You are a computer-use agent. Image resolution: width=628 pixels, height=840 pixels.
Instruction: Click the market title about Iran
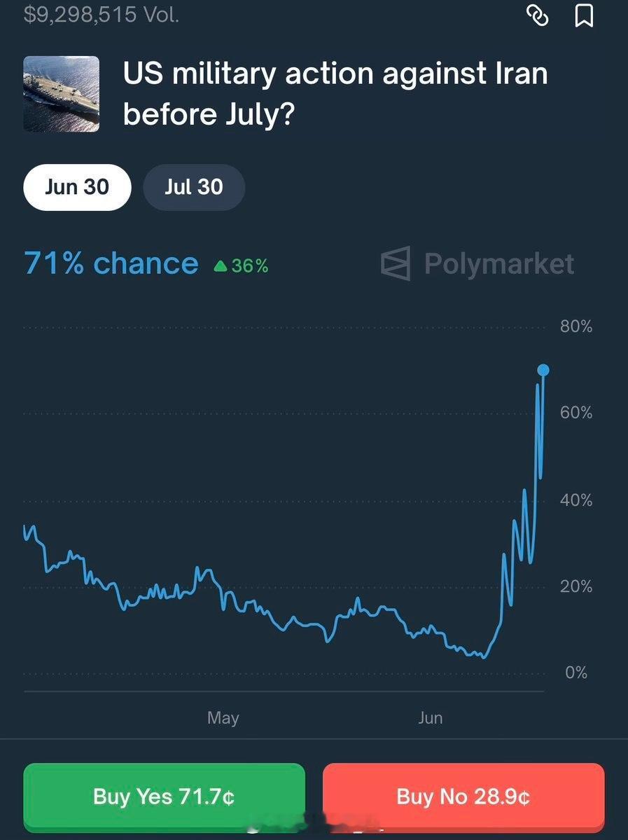click(x=335, y=94)
